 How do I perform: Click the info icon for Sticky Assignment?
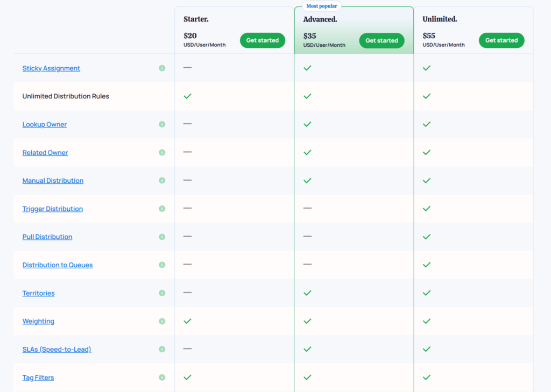coord(162,68)
